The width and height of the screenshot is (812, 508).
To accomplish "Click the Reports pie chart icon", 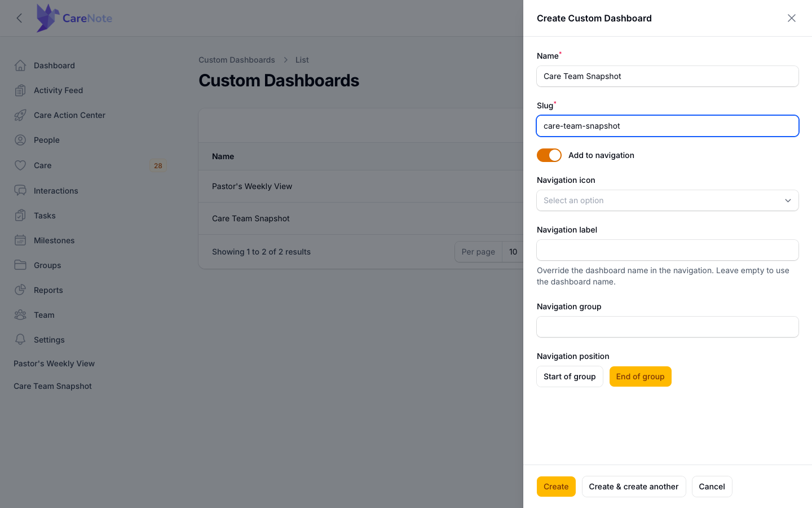I will (x=20, y=290).
